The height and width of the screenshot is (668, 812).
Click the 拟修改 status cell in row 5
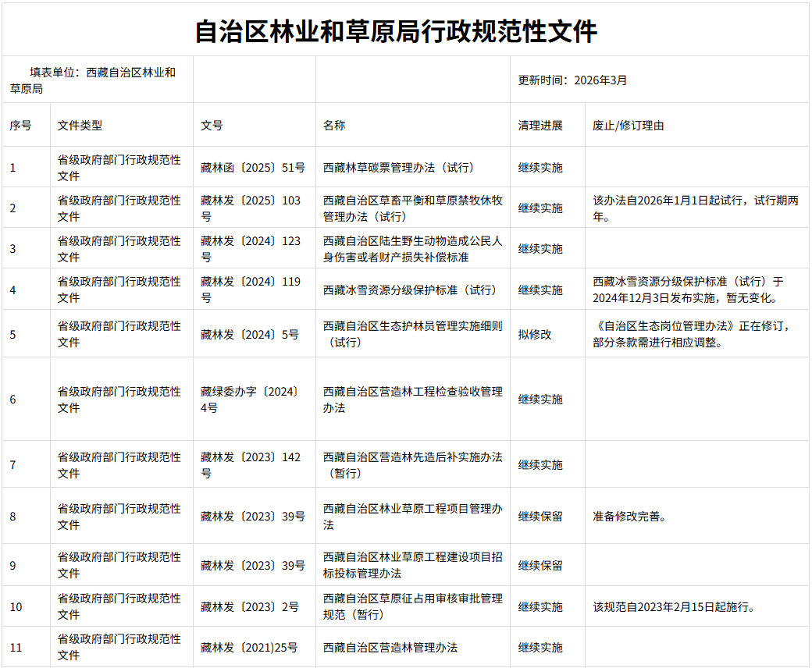535,334
